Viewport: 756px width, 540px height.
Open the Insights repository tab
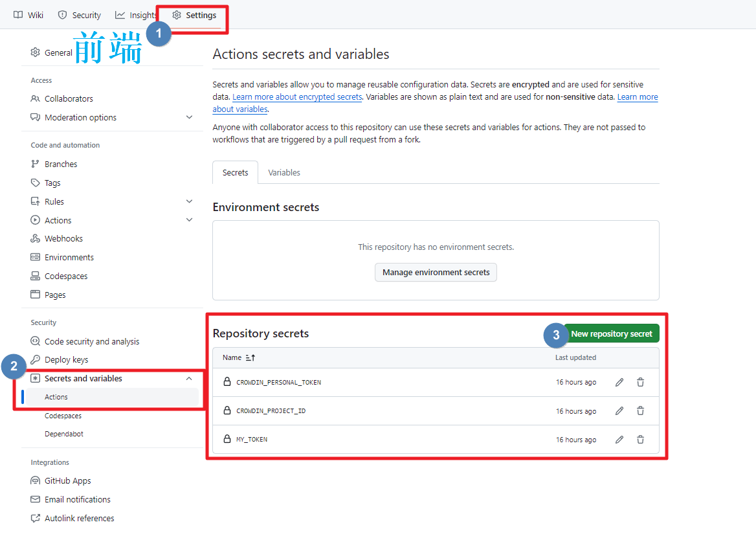tap(135, 15)
